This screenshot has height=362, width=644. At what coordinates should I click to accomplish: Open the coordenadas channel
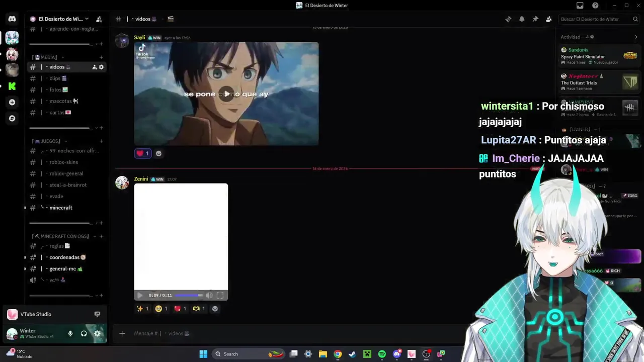66,257
